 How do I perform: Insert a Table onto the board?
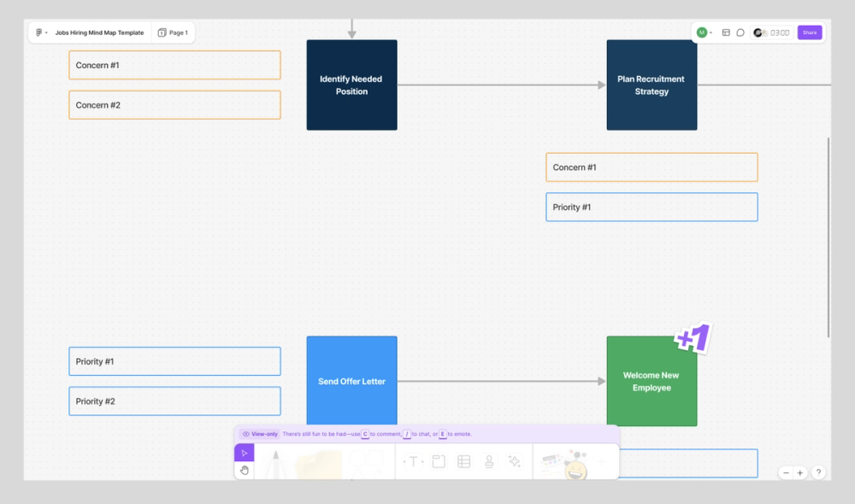point(463,461)
